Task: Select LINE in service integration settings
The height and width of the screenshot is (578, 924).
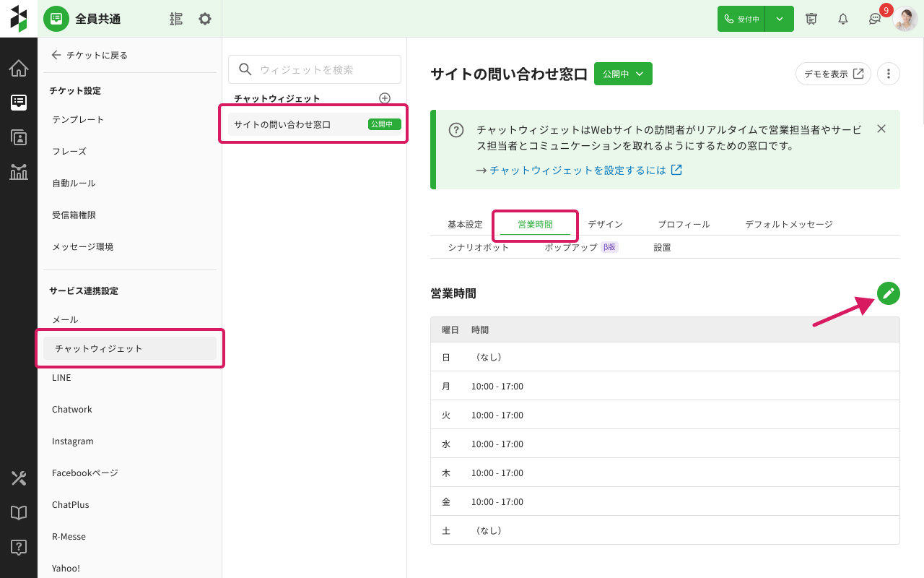Action: [61, 377]
